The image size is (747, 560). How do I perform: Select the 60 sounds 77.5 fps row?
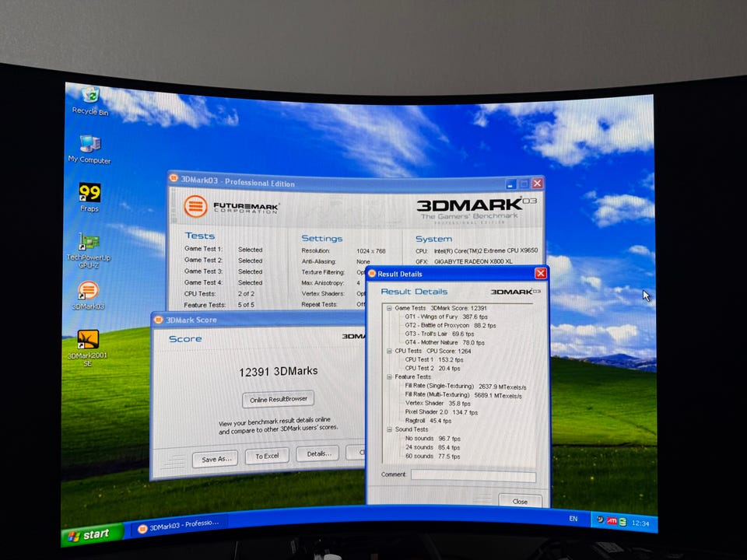click(433, 457)
